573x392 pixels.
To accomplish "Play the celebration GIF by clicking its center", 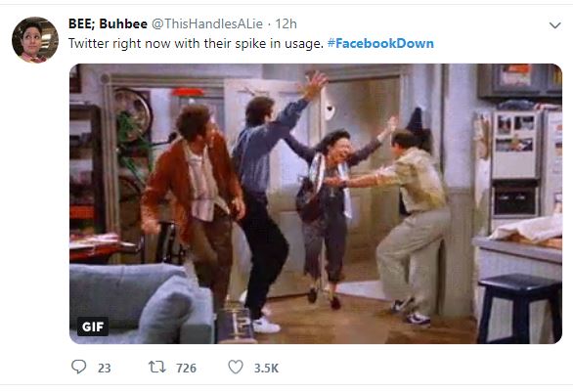I will pos(316,204).
